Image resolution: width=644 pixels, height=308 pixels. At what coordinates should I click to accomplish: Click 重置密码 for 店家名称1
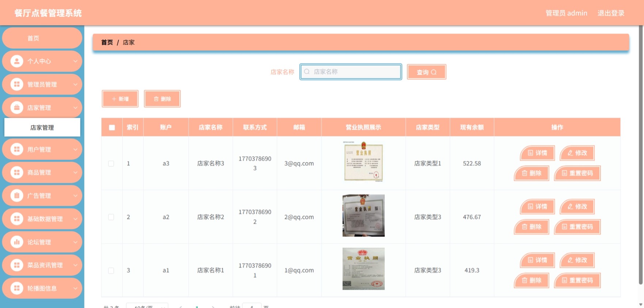pos(577,280)
